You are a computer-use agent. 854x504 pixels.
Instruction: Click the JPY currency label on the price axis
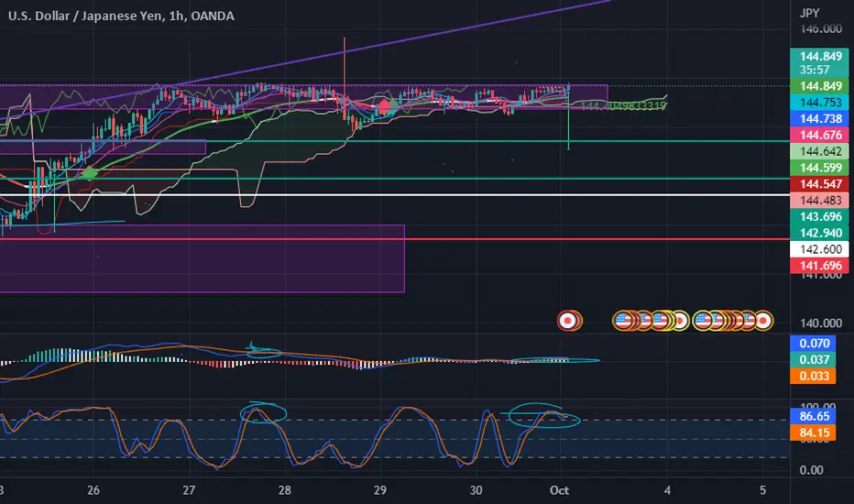tap(809, 13)
